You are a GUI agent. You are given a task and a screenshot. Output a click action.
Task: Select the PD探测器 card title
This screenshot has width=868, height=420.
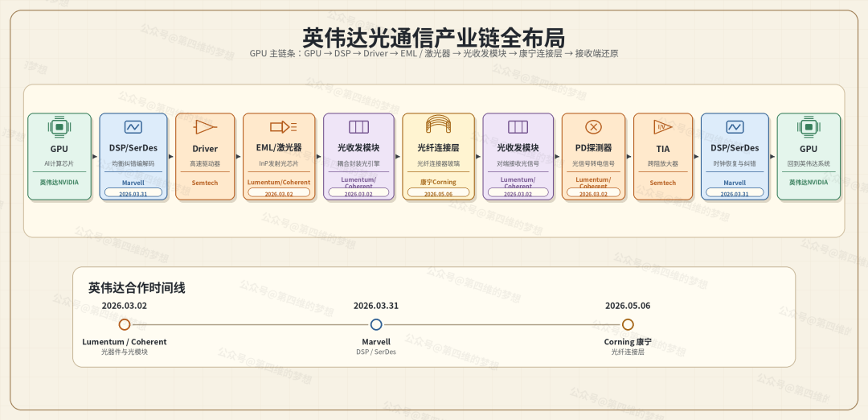593,147
